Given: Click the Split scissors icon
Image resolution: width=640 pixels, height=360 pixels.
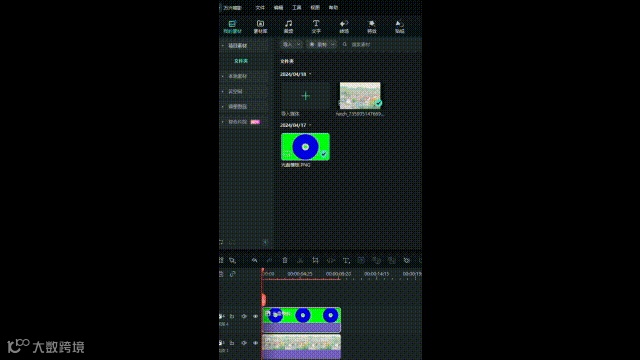Looking at the screenshot, I should pos(300,260).
